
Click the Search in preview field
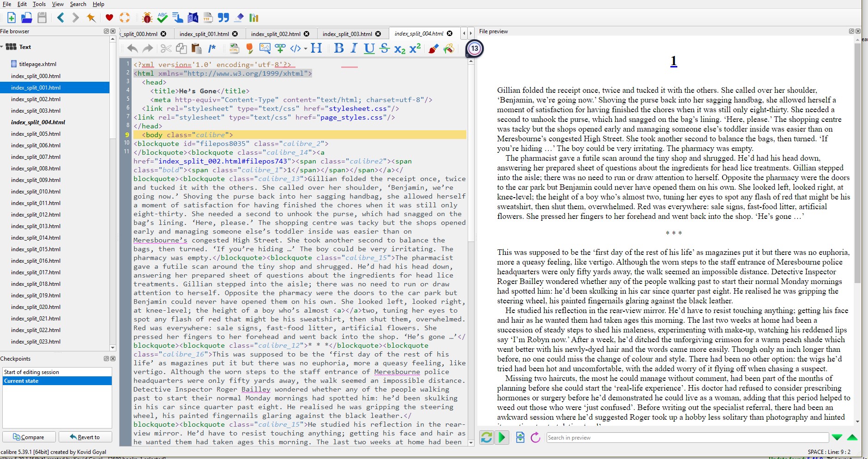(687, 437)
